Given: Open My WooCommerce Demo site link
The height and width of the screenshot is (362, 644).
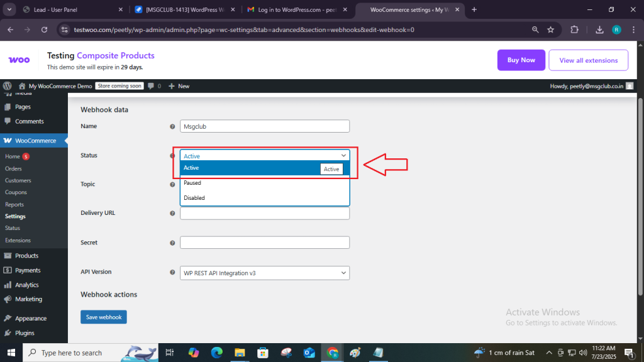Looking at the screenshot, I should (55, 85).
